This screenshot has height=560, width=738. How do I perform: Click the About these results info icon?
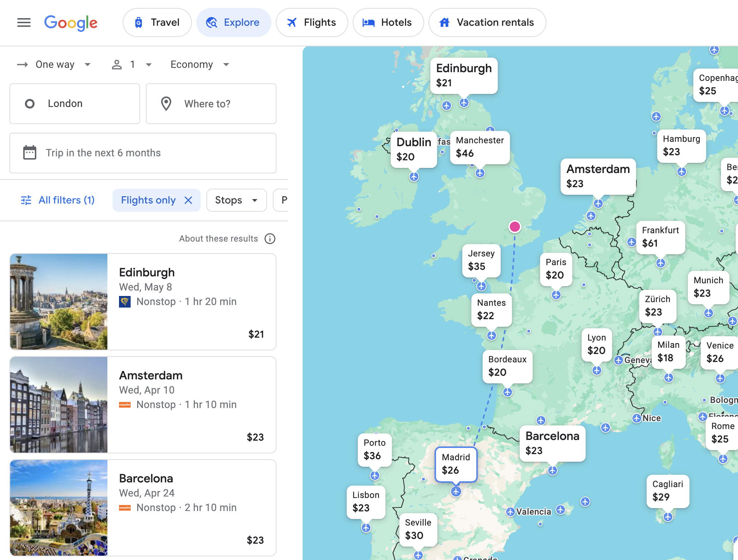[x=270, y=239]
